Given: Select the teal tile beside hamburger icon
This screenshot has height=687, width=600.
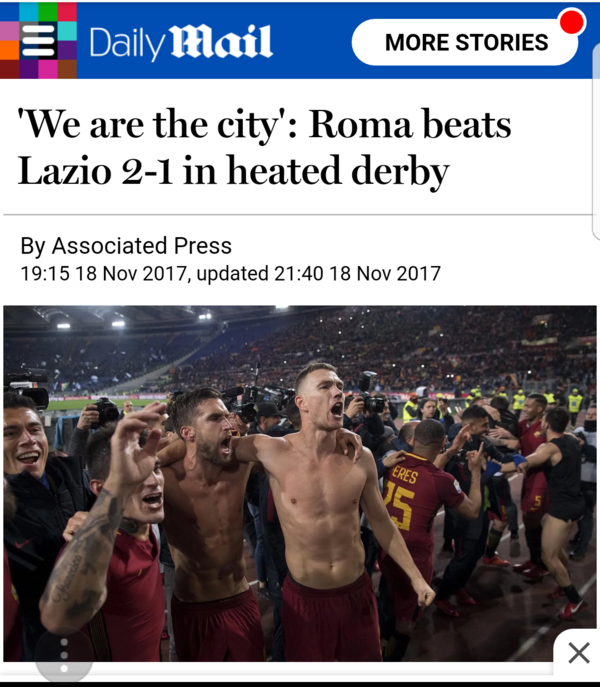Looking at the screenshot, I should coord(67,31).
